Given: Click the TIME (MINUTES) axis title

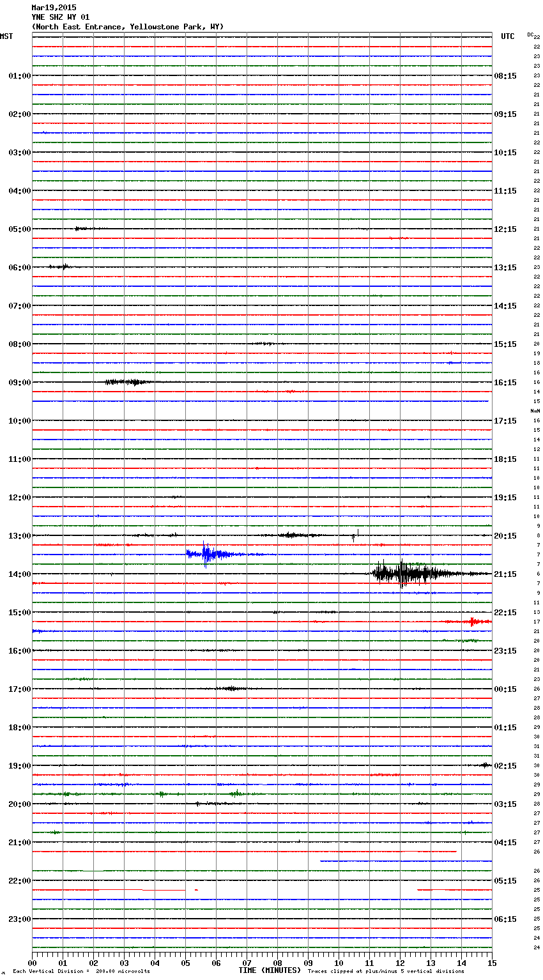Looking at the screenshot, I should 270,970.
